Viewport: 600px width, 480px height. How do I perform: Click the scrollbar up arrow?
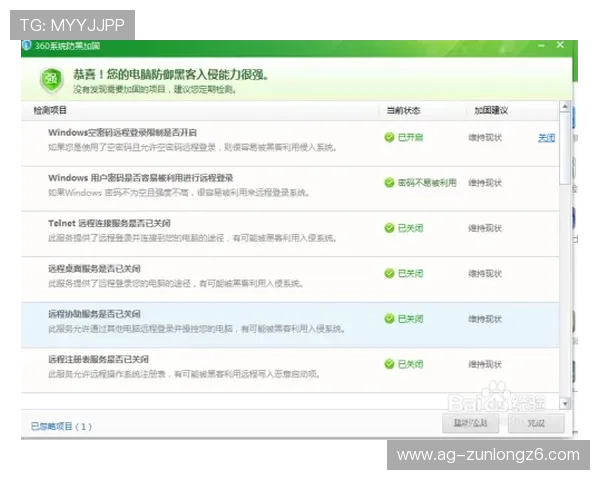565,106
